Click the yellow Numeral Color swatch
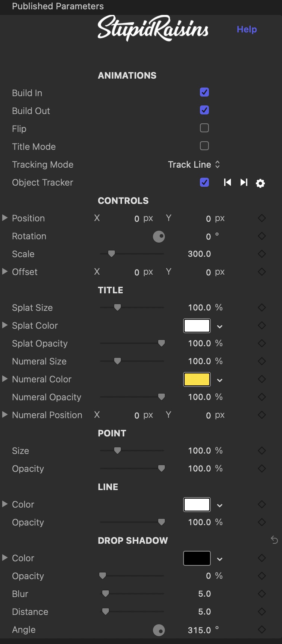 197,379
